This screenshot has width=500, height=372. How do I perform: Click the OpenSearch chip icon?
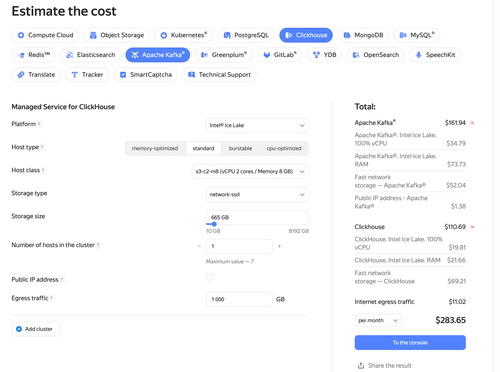tap(356, 55)
